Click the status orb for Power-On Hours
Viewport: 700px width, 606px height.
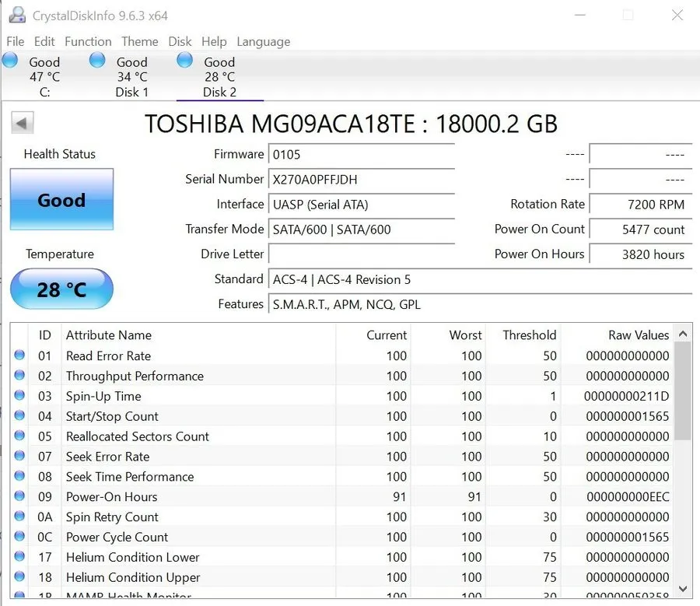(x=19, y=496)
